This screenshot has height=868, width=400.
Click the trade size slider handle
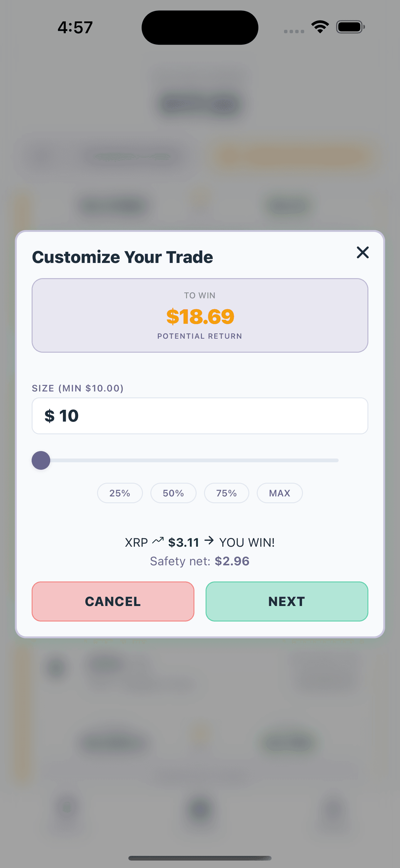point(41,460)
